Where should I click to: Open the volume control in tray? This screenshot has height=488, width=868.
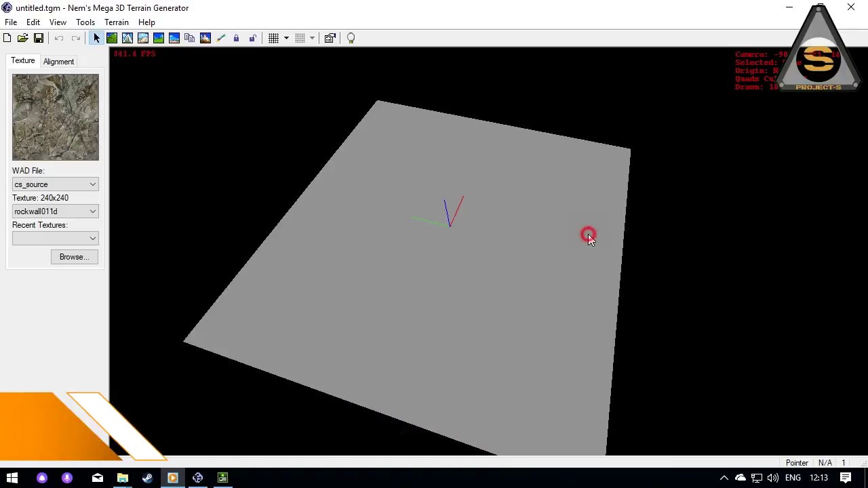pyautogui.click(x=773, y=478)
